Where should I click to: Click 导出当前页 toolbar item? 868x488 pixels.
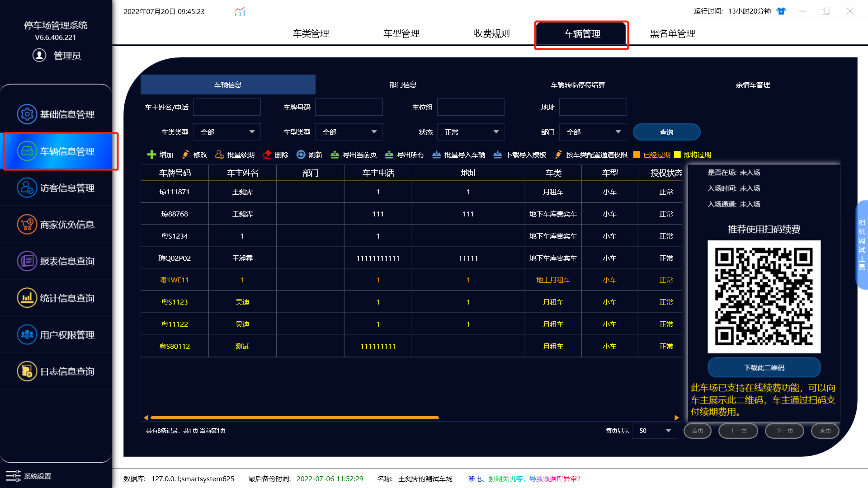coord(354,155)
